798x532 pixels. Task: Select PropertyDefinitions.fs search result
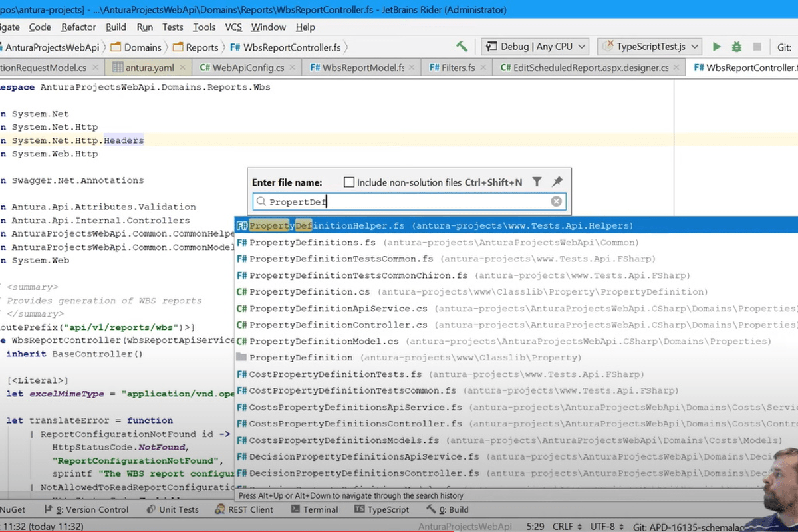[x=516, y=243]
